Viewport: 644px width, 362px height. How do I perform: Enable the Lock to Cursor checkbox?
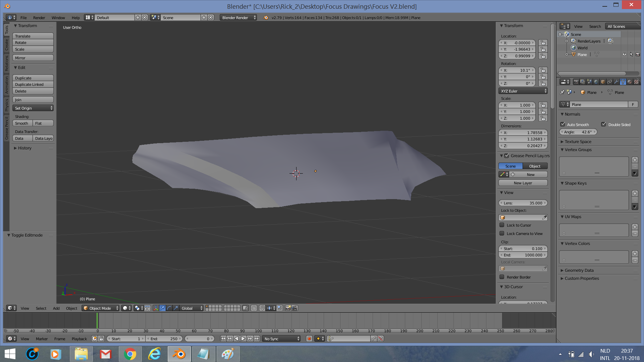502,225
